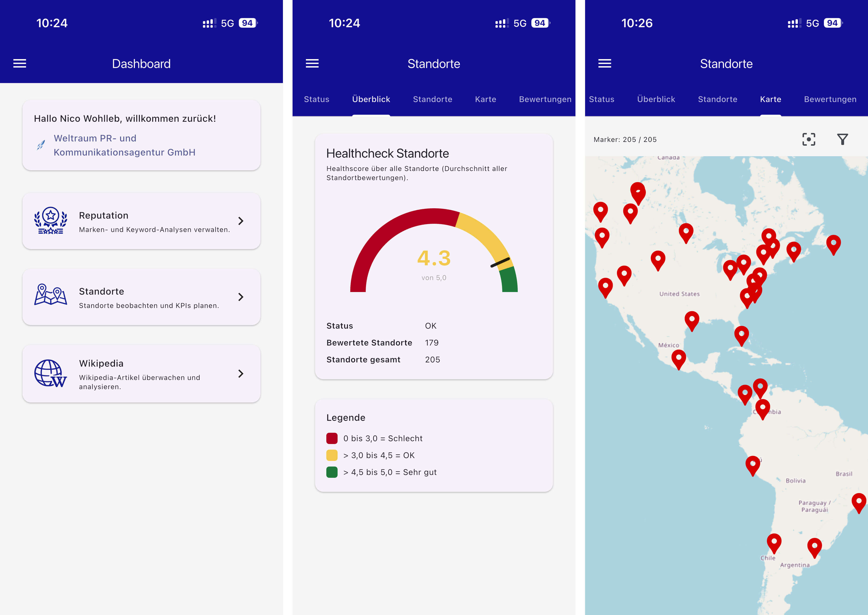Viewport: 868px width, 615px height.
Task: Select the marker near Peru coast
Action: tap(753, 466)
